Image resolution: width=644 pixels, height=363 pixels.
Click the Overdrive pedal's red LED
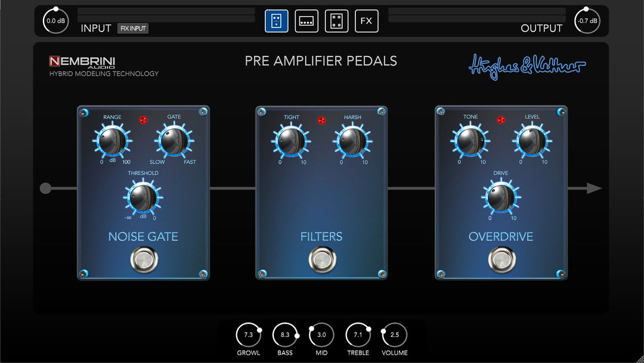tap(501, 119)
